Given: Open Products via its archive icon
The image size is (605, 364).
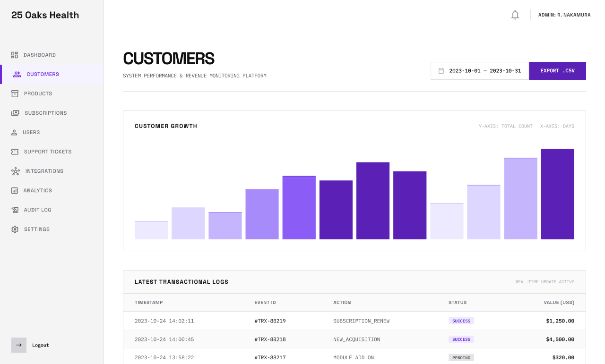Looking at the screenshot, I should coord(15,93).
